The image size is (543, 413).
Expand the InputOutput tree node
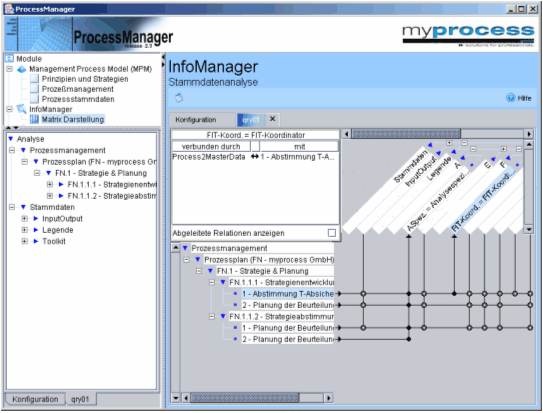coord(25,219)
